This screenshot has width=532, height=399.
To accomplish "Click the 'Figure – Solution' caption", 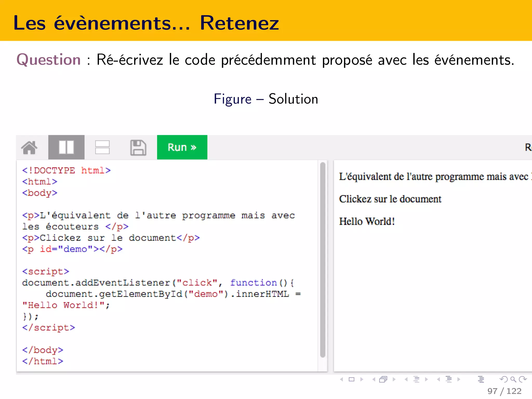I will coord(266,99).
